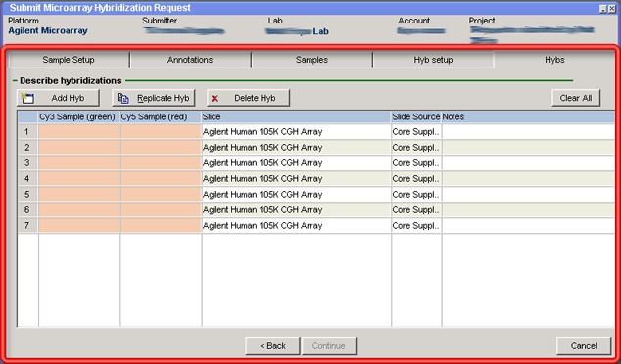This screenshot has height=364, width=621.
Task: Select the Cy5 sample cell in row 5
Action: (x=161, y=195)
